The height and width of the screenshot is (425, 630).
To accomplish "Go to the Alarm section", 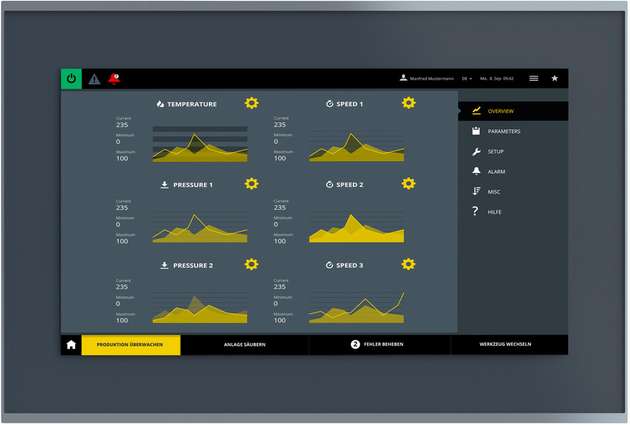I will [x=495, y=171].
